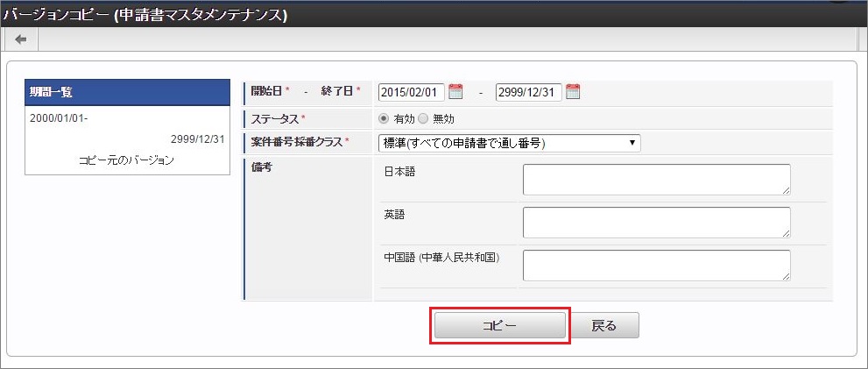868x369 pixels.
Task: Click the 中国語 (中華人民共和国) label
Action: (x=441, y=258)
